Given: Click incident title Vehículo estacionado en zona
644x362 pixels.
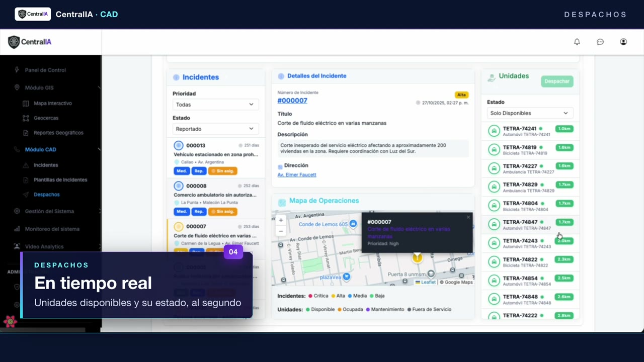Looking at the screenshot, I should pyautogui.click(x=216, y=154).
